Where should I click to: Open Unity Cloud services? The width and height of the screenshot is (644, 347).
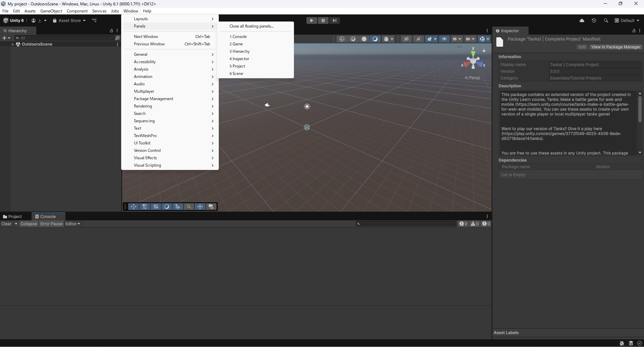click(x=582, y=20)
